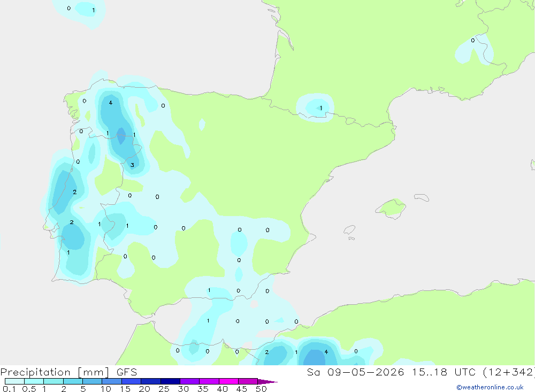Select the 1–2 mm legend color swatch
The height and width of the screenshot is (392, 535).
53,381
